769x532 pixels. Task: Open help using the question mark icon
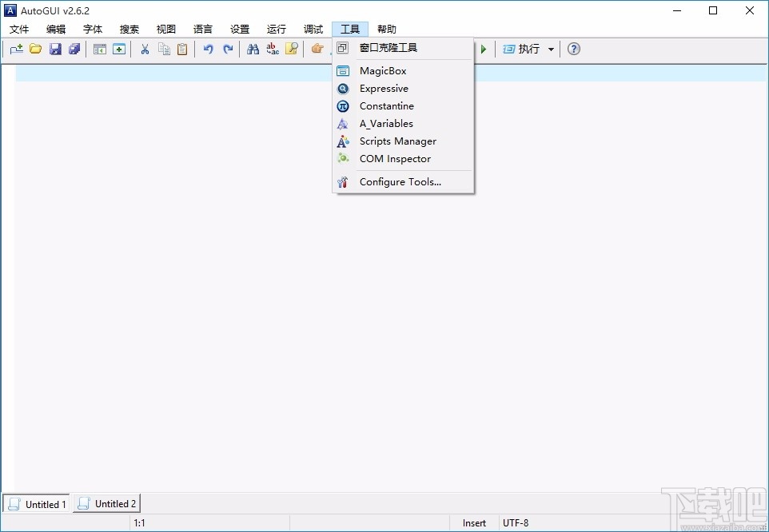573,49
